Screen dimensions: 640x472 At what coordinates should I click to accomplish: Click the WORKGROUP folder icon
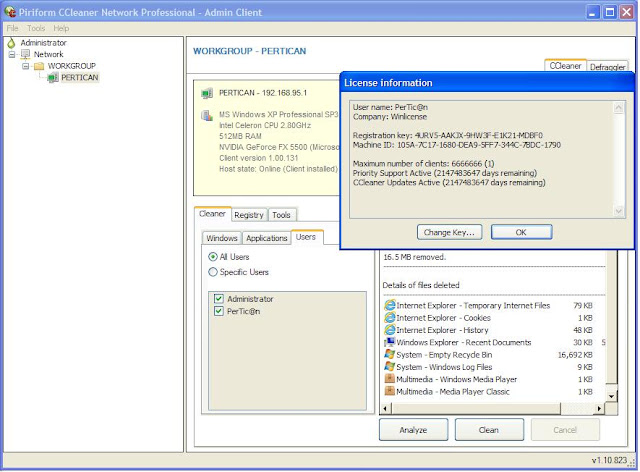point(39,66)
